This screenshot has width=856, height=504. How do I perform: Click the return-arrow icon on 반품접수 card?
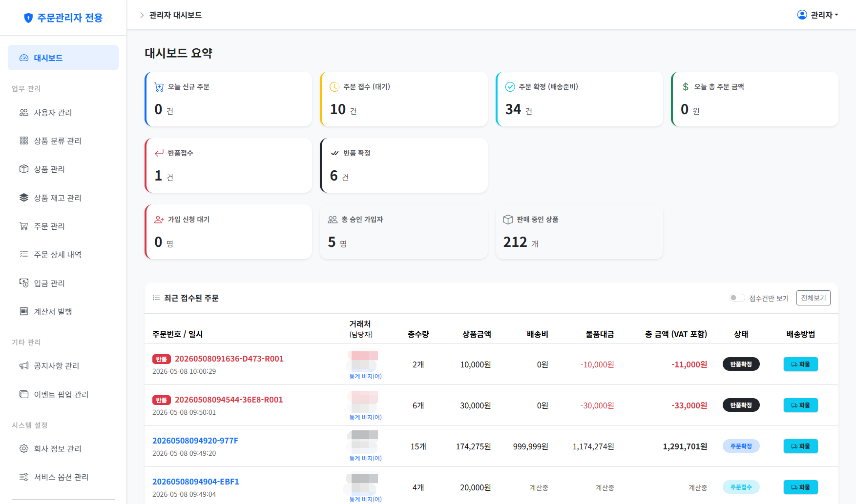pyautogui.click(x=159, y=153)
